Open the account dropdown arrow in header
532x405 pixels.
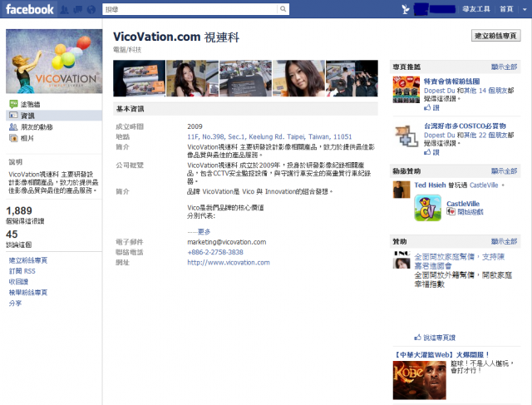pyautogui.click(x=525, y=9)
